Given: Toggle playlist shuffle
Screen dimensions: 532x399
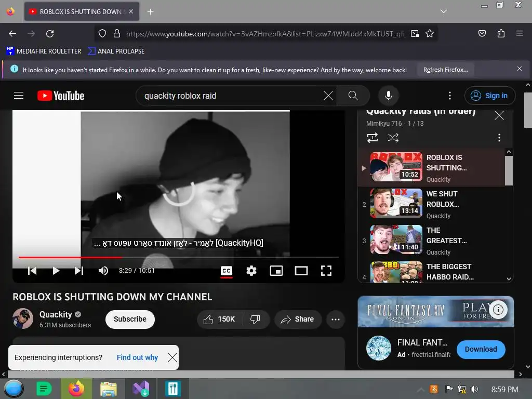Looking at the screenshot, I should pos(393,137).
